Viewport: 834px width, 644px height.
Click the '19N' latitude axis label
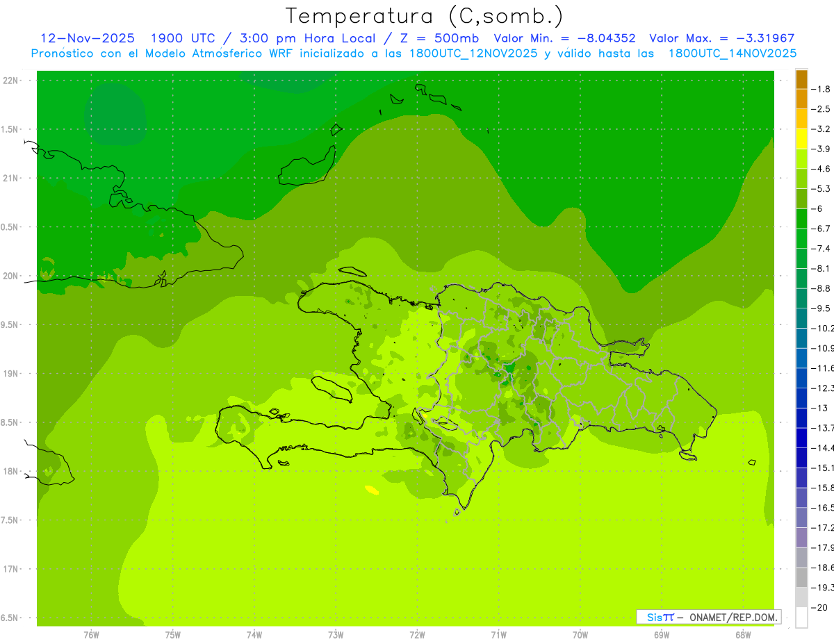pyautogui.click(x=12, y=373)
